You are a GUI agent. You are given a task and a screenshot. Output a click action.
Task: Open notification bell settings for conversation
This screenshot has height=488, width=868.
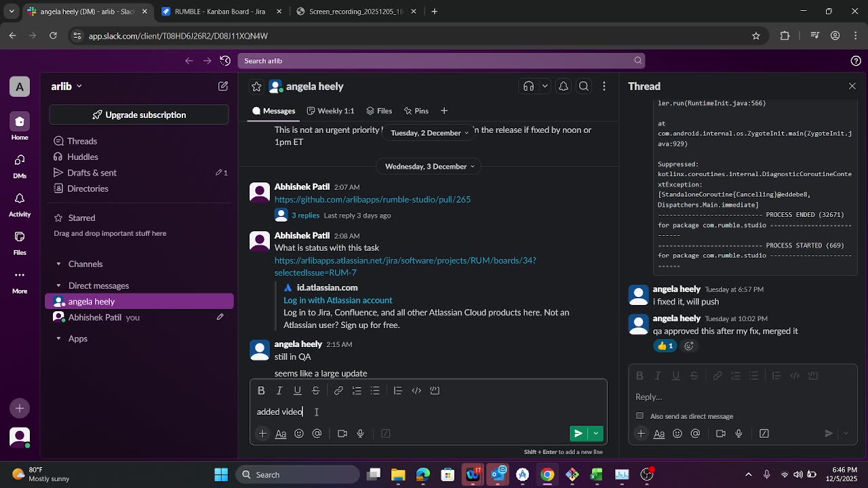[x=563, y=86]
